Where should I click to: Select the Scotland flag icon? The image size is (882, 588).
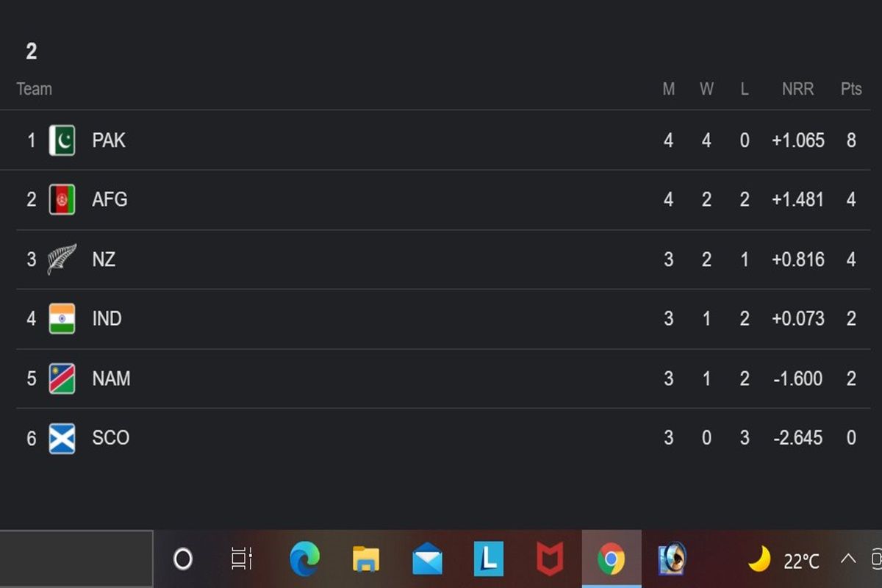[x=63, y=437]
